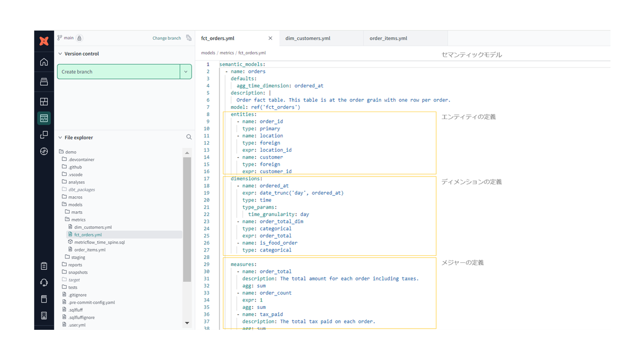Open dim_customers.yml in file explorer
Image resolution: width=644 pixels, height=362 pixels.
pyautogui.click(x=93, y=227)
